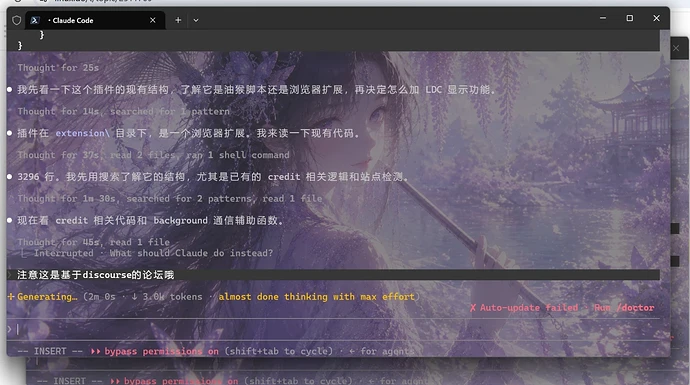Close the background window behind the terminal
This screenshot has height=385, width=690.
[x=676, y=48]
